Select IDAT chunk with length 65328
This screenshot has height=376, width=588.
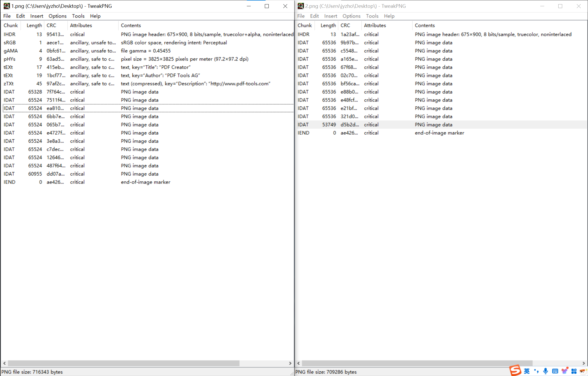click(x=148, y=92)
